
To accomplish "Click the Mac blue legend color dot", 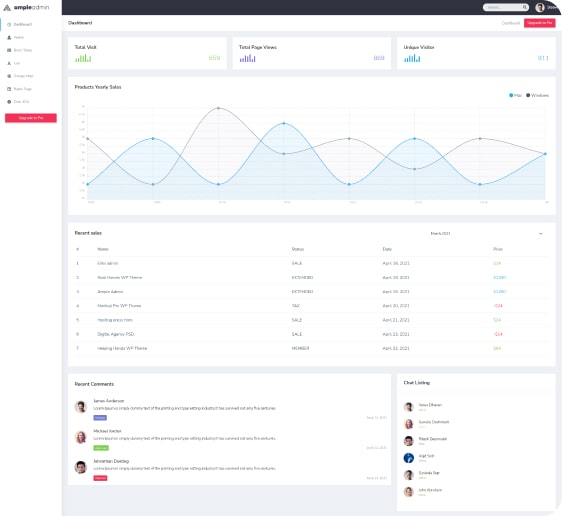I will (x=511, y=95).
